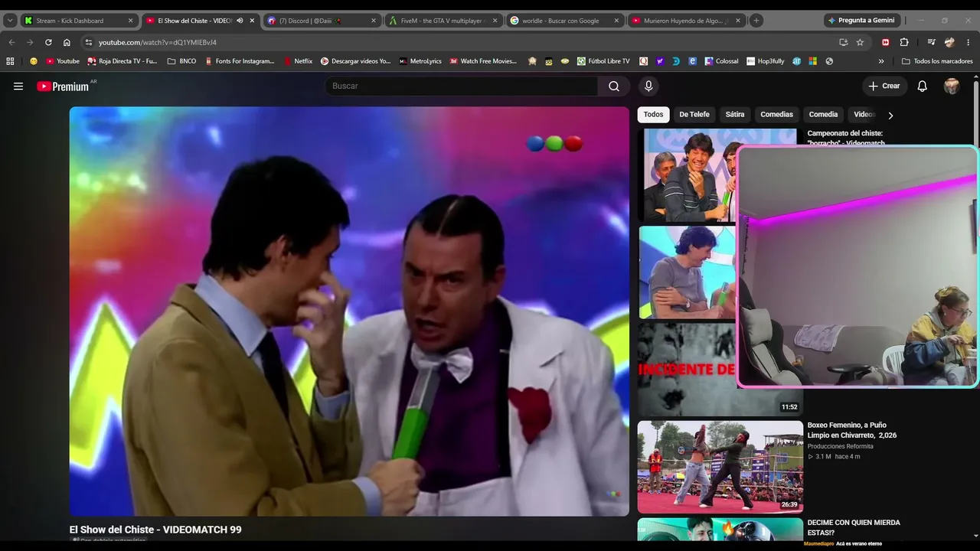
Task: Open the Crear create menu
Action: tap(884, 86)
